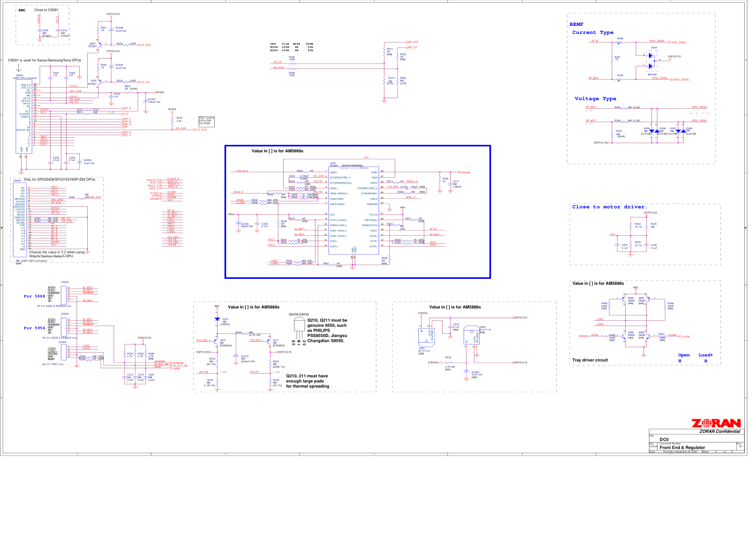Click the R284 3.3K resistor
This screenshot has height=534, width=756.
pyautogui.click(x=172, y=120)
